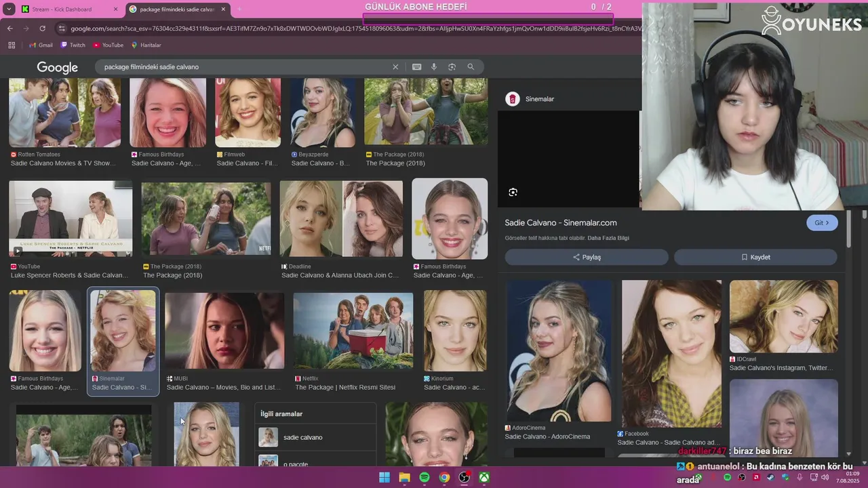Viewport: 868px width, 488px height.
Task: Open Windows Start menu
Action: (x=384, y=478)
